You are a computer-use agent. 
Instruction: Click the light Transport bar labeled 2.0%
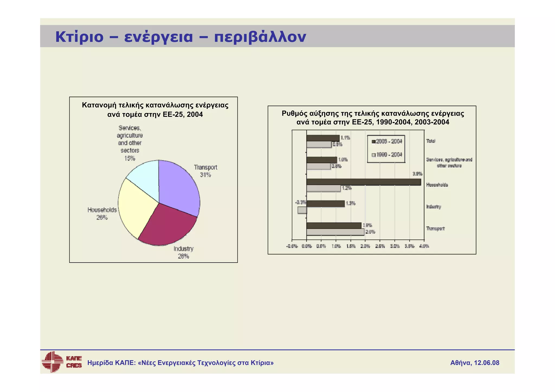[x=335, y=232]
